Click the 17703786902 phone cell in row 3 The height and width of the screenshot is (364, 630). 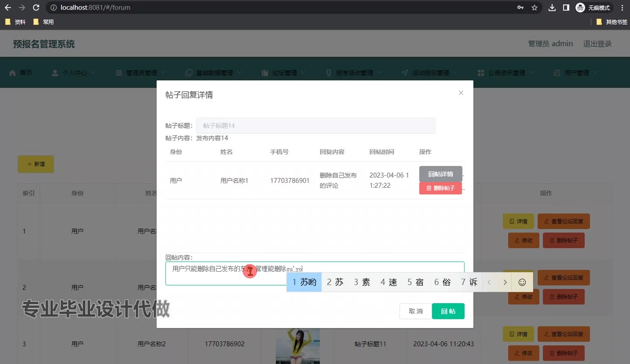click(224, 344)
